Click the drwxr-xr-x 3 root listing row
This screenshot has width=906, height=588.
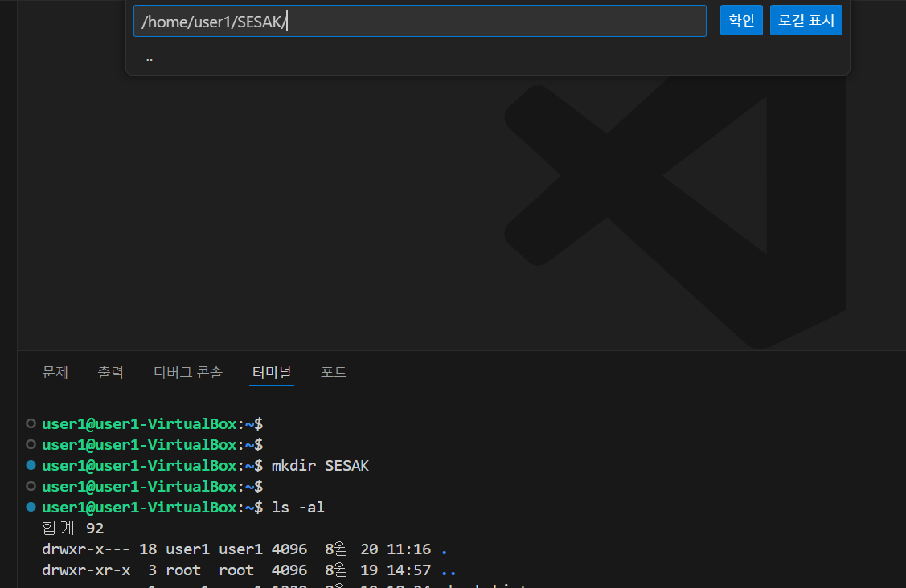[249, 570]
